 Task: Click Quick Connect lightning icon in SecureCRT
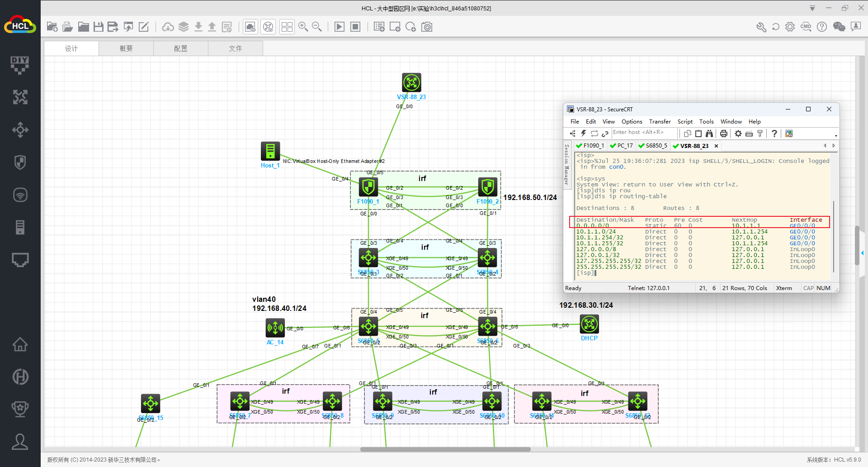click(x=584, y=133)
